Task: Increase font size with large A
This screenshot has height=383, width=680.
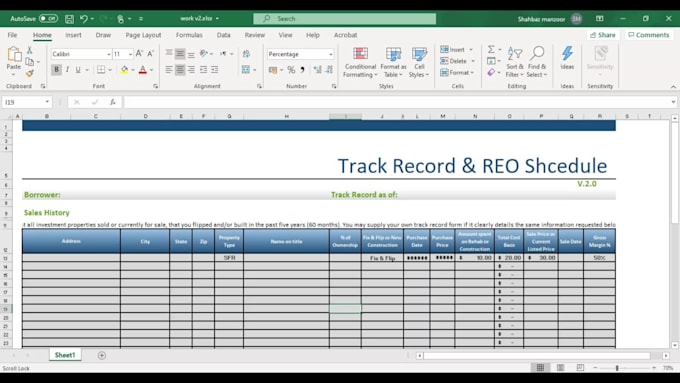Action: (139, 53)
